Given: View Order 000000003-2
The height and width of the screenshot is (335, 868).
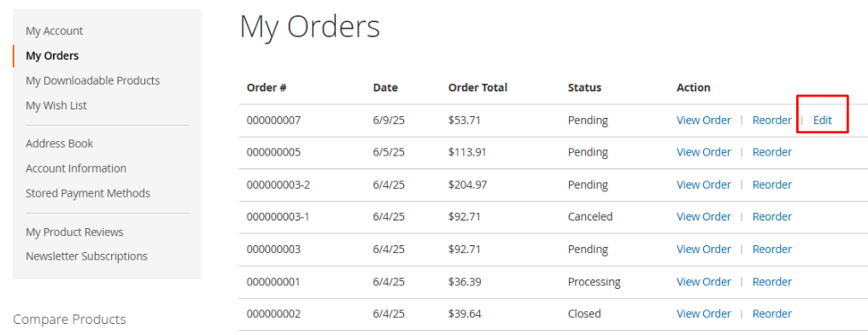Looking at the screenshot, I should click(x=704, y=185).
